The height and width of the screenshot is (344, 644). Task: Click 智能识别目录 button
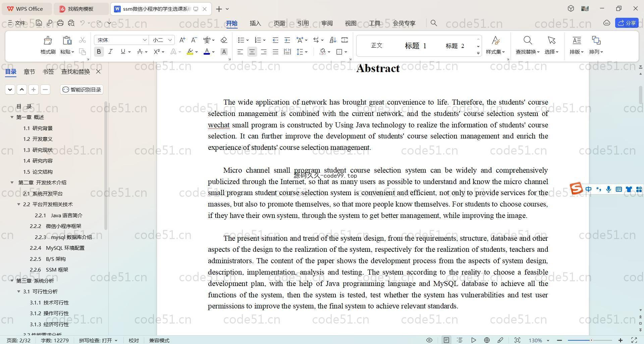click(82, 90)
